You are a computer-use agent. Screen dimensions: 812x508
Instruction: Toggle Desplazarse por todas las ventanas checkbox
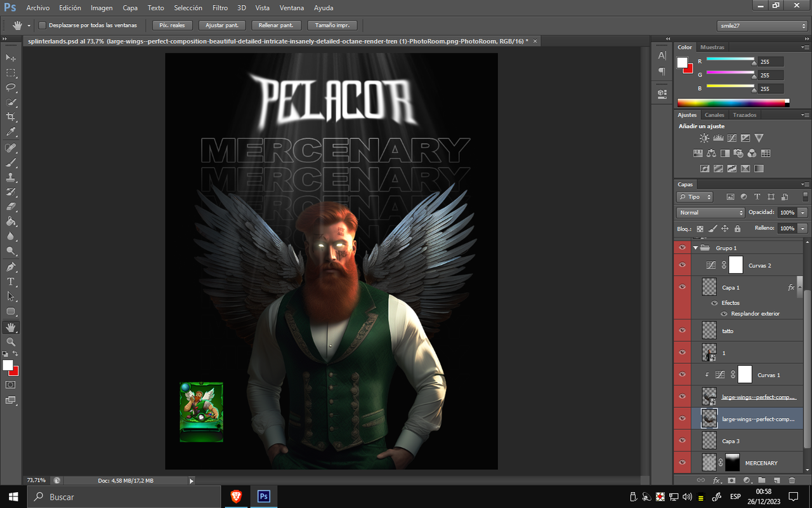tap(43, 25)
